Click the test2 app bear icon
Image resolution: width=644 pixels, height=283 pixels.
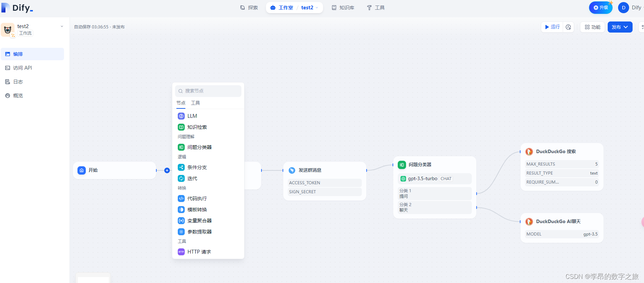[8, 30]
